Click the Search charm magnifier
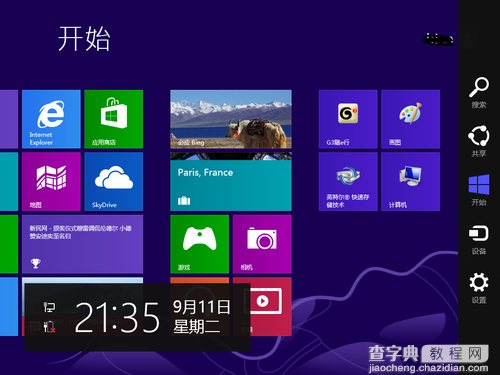The image size is (500, 375). point(479,92)
